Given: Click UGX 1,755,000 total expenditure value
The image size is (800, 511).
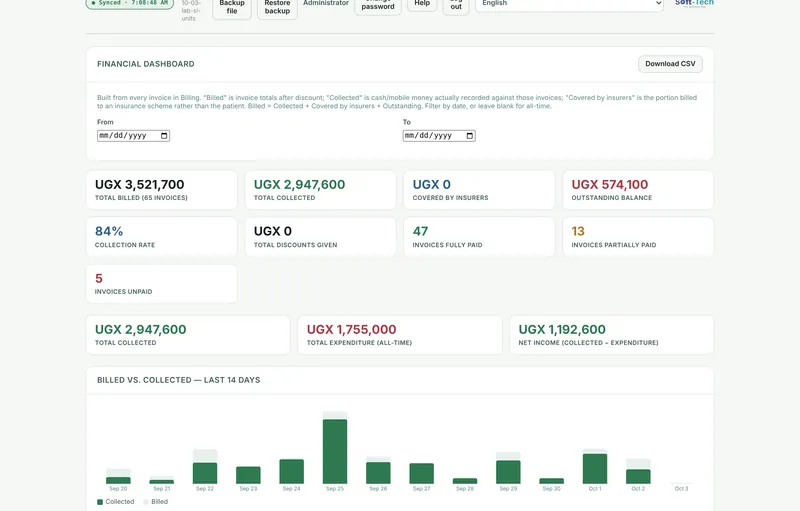Looking at the screenshot, I should coord(352,329).
